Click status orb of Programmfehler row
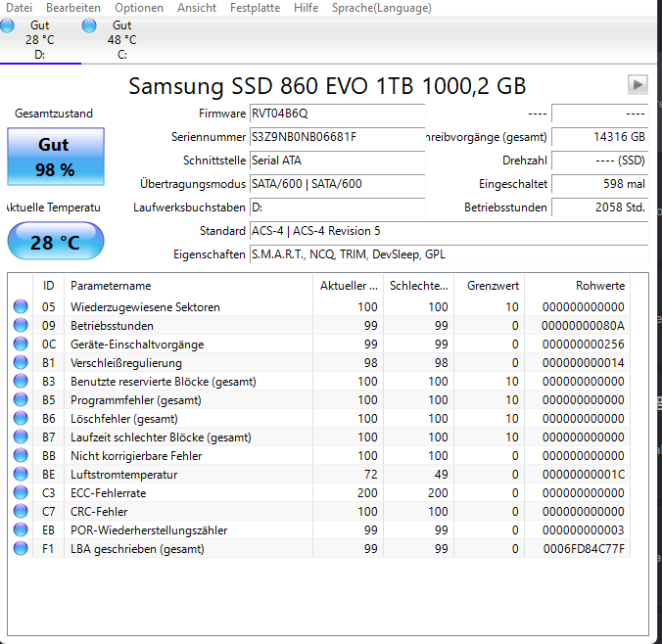The height and width of the screenshot is (644, 662). click(21, 399)
